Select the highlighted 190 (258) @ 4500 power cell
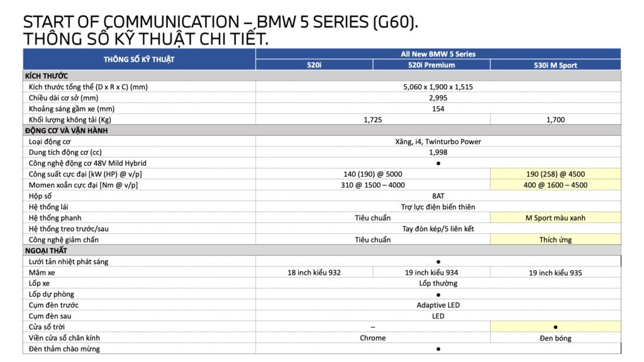This screenshot has height=362, width=644. (x=555, y=174)
